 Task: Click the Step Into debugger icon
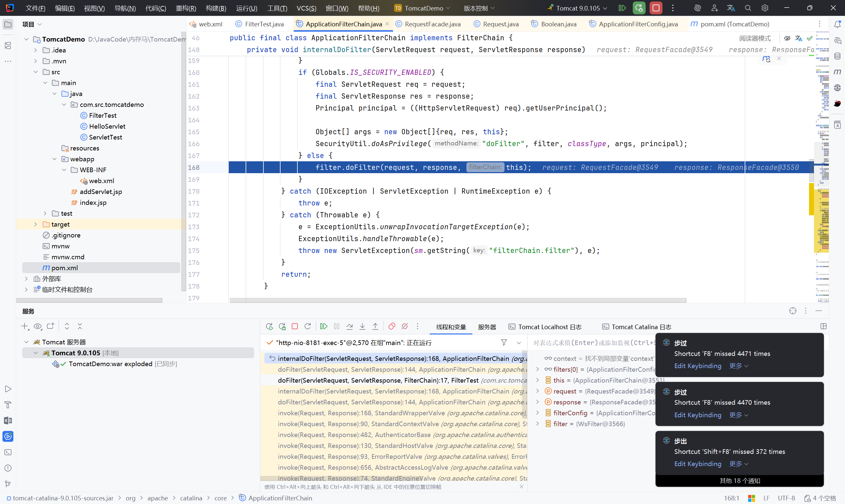(362, 326)
